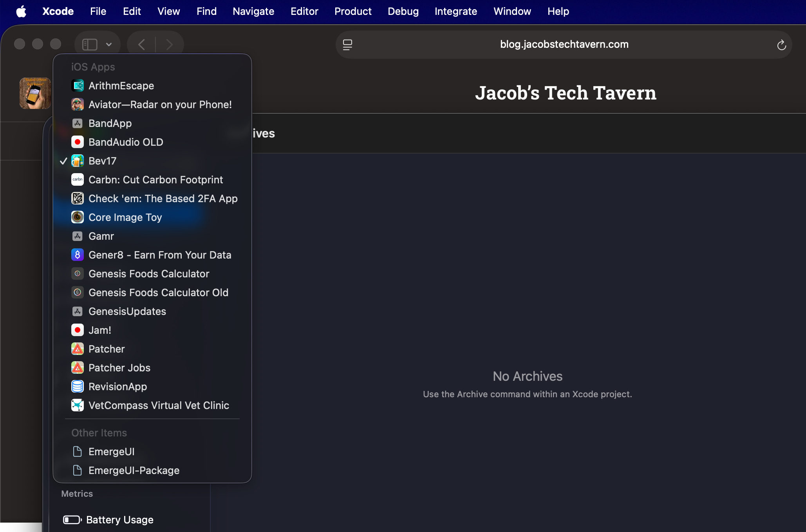This screenshot has height=532, width=806.
Task: Select EmergeUI-Package document item
Action: tap(134, 470)
